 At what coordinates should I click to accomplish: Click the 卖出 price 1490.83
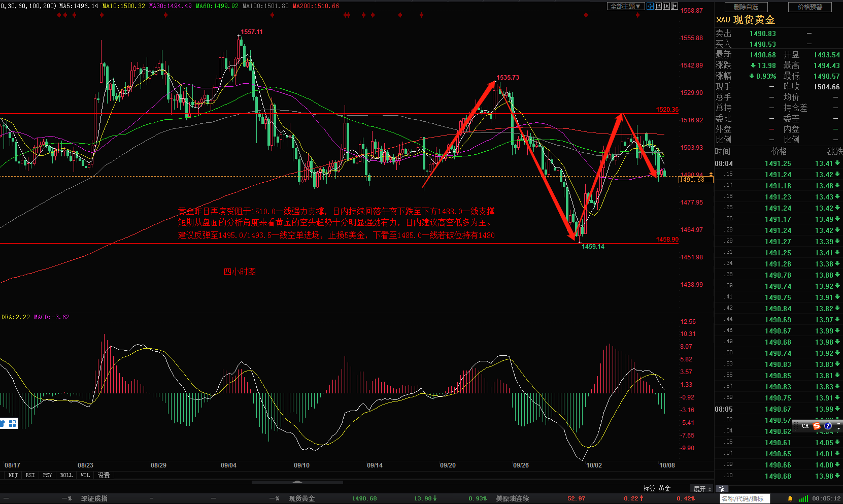coord(763,33)
